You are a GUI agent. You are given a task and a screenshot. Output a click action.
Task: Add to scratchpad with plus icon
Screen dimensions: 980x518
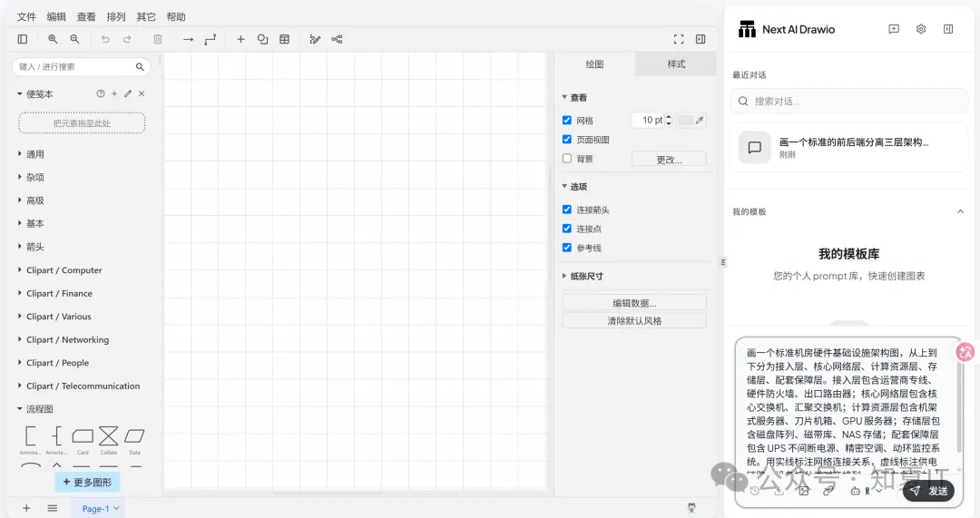click(114, 93)
